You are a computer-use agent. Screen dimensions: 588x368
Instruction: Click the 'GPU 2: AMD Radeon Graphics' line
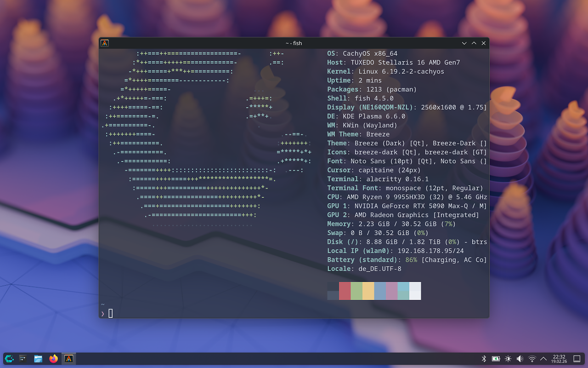(x=403, y=215)
